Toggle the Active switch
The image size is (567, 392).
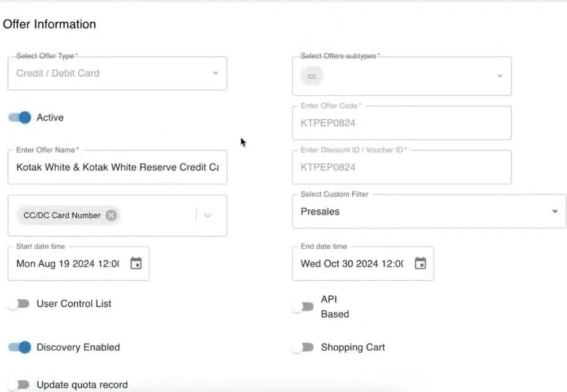[20, 117]
